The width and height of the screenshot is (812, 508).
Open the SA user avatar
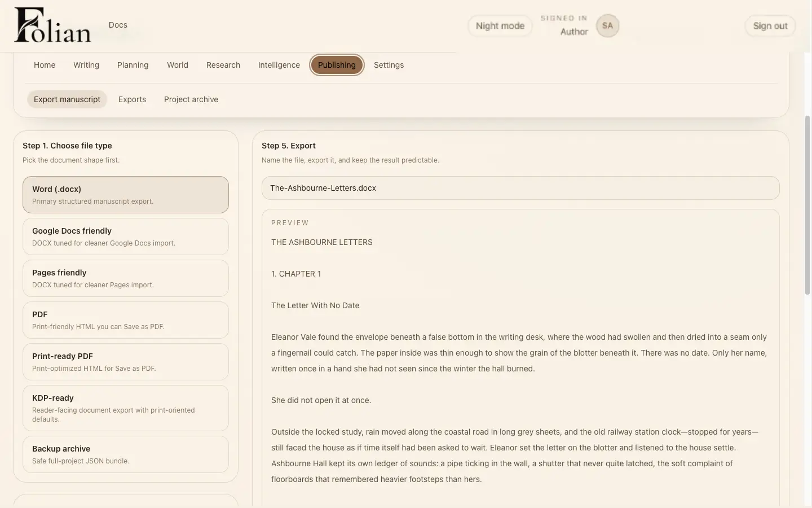(607, 25)
